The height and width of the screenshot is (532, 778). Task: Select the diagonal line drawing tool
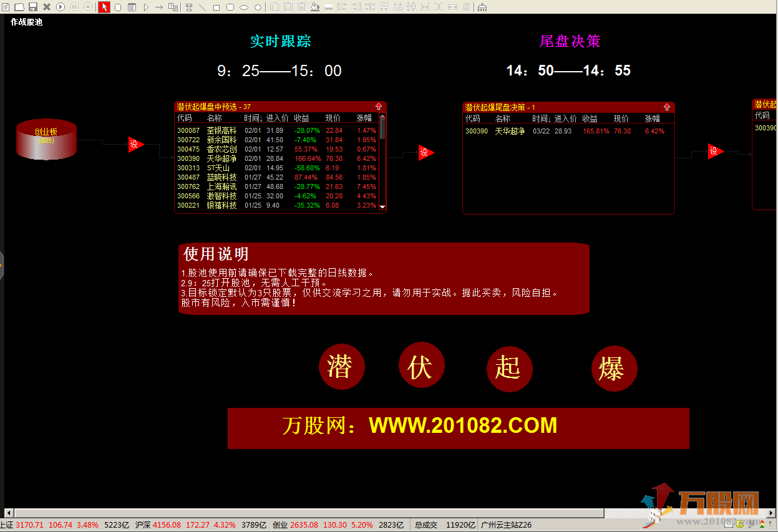coord(203,7)
